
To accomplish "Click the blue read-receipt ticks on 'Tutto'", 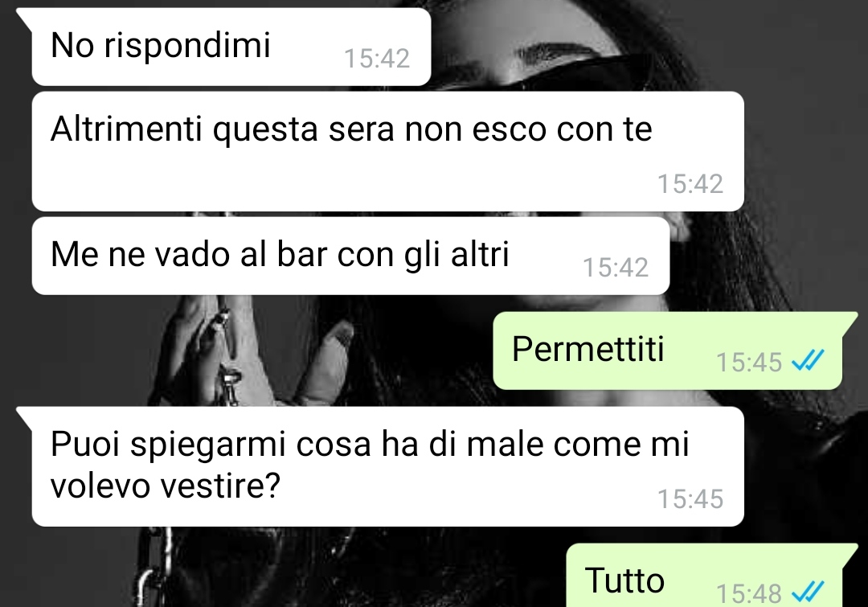I will pyautogui.click(x=808, y=592).
